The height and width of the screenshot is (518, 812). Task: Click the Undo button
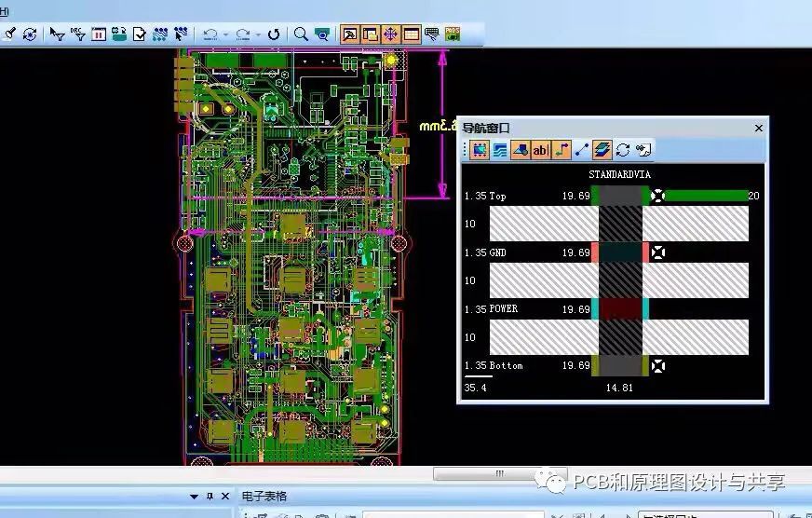211,34
